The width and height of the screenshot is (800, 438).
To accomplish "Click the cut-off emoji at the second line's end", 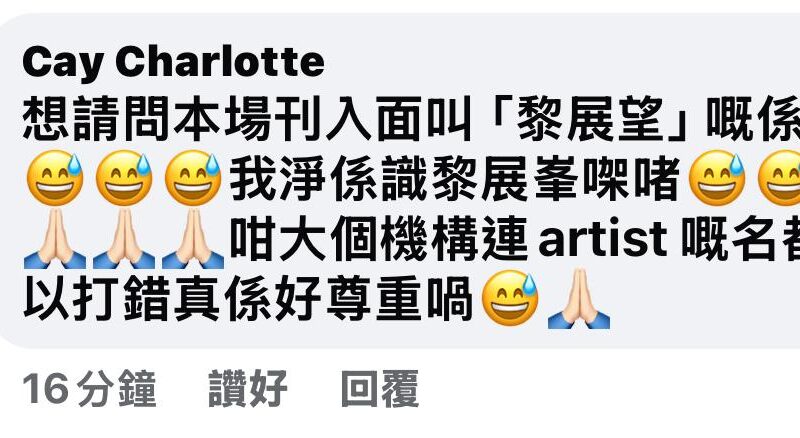I will tap(779, 178).
